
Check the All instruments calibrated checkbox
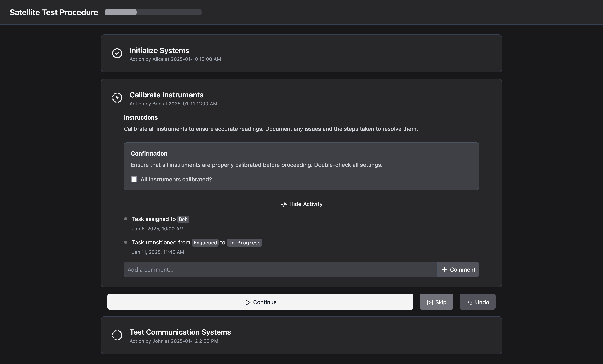[x=134, y=179]
